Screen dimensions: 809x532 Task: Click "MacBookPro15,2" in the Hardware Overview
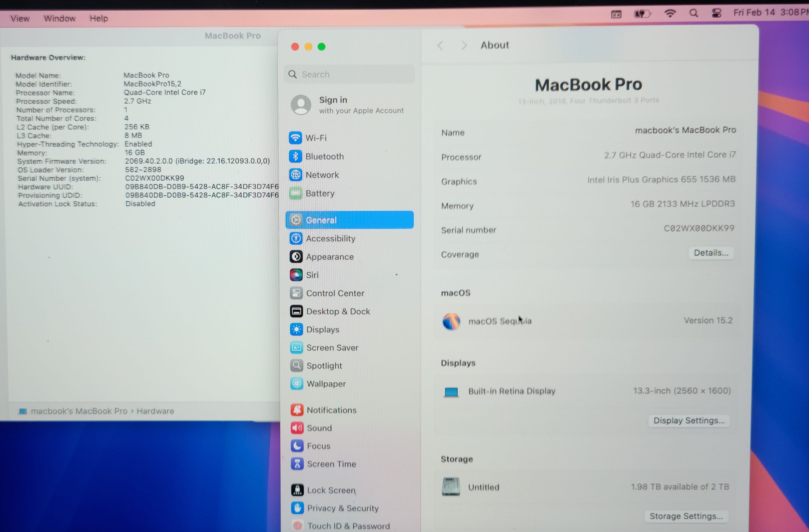[x=153, y=84]
